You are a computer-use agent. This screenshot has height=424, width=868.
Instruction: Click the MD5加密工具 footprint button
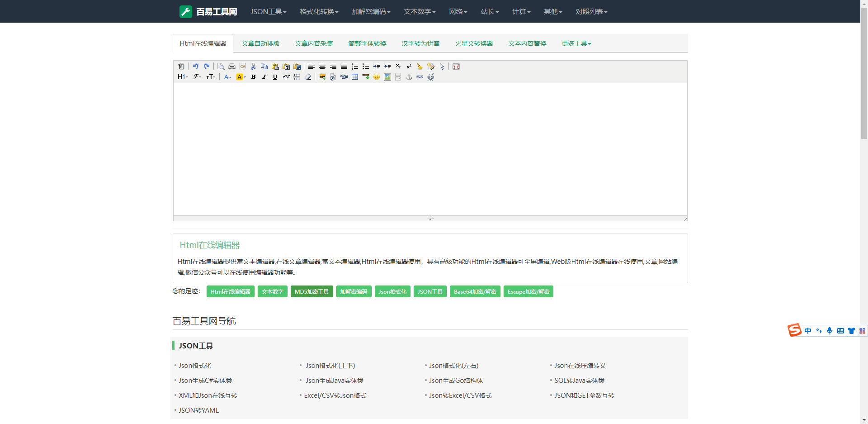[311, 292]
